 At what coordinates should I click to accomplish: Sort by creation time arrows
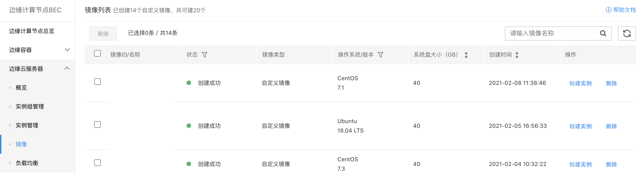pyautogui.click(x=517, y=55)
